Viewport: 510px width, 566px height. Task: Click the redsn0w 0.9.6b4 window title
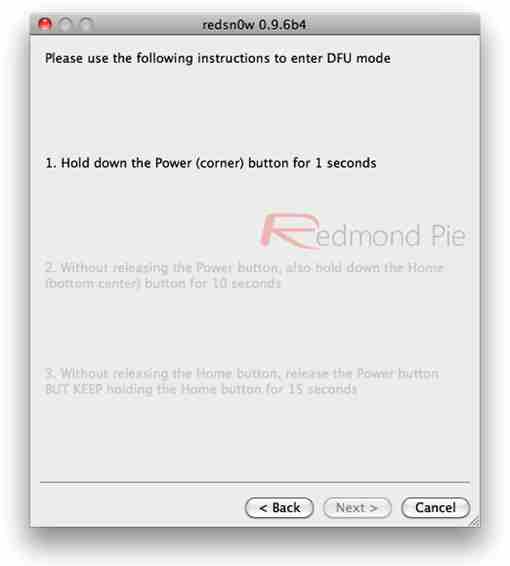click(254, 25)
